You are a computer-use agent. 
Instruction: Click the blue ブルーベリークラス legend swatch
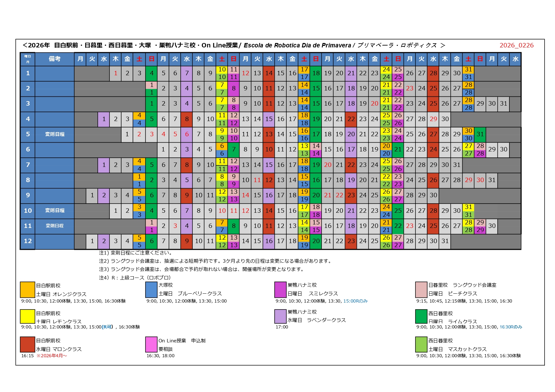(151, 290)
